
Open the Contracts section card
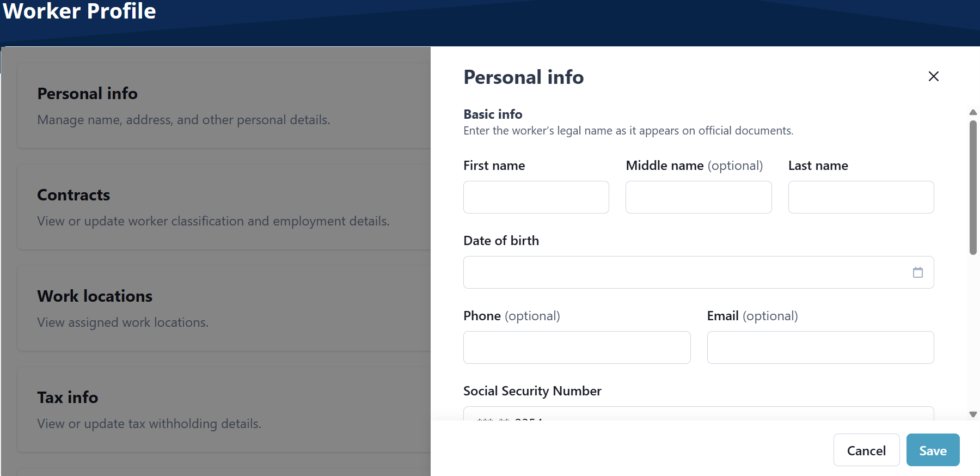(x=223, y=207)
